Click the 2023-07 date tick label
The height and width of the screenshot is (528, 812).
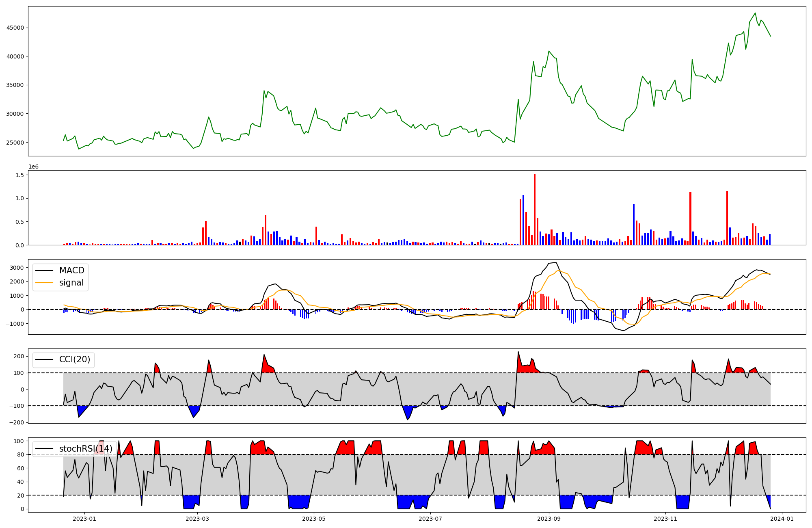coord(430,519)
